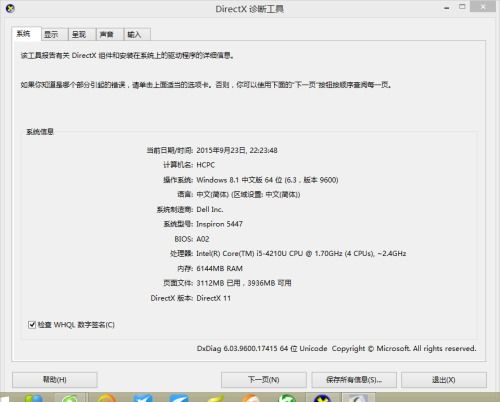
Task: Close the DirectX diagnostic window
Action: click(483, 7)
